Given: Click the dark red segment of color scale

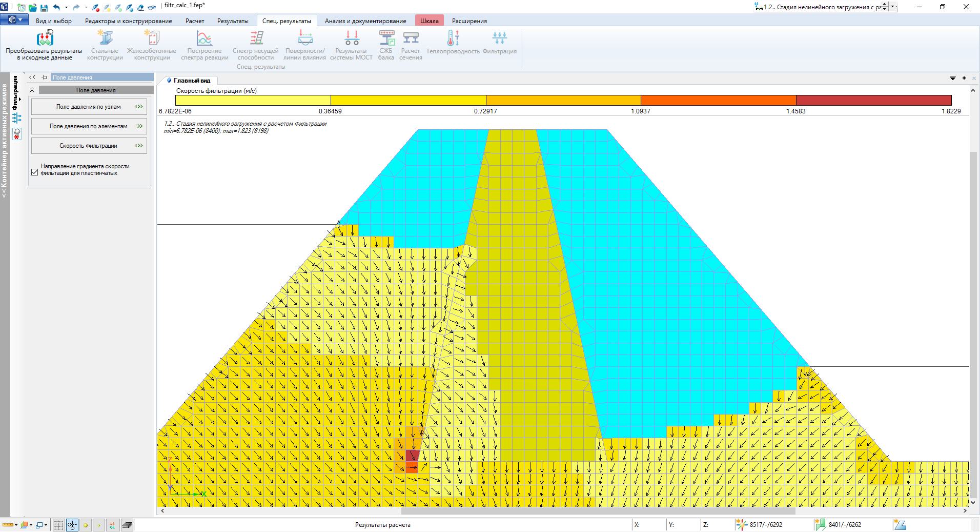Looking at the screenshot, I should pos(873,101).
